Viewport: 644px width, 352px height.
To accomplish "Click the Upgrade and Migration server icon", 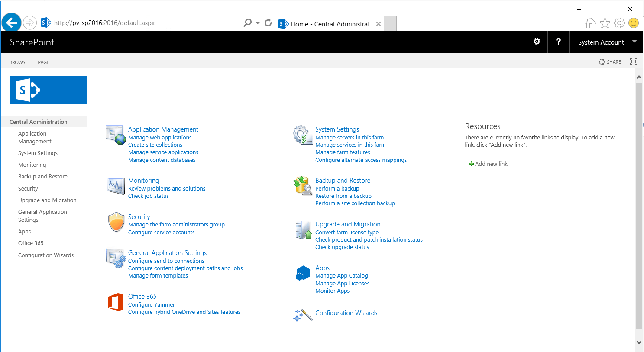I will pos(303,229).
